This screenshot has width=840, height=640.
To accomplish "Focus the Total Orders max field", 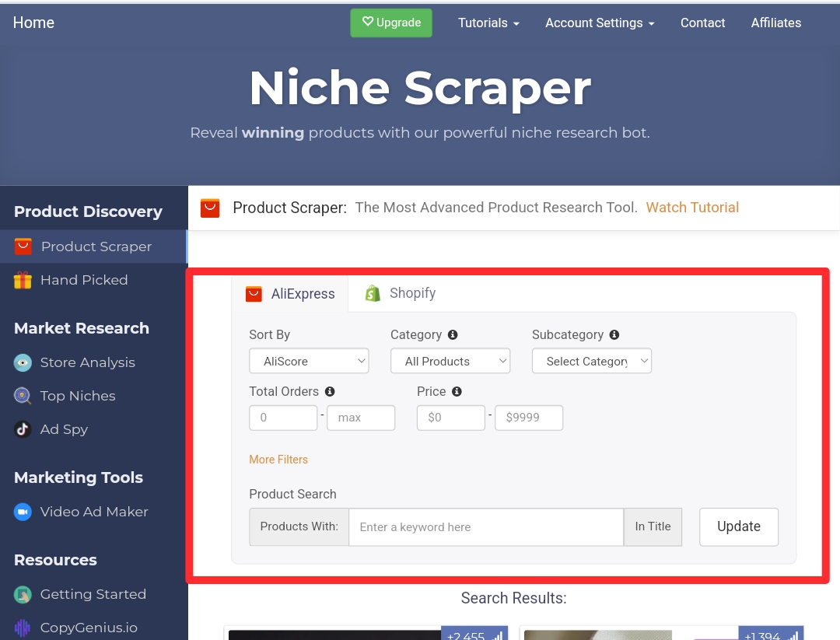I will tap(361, 418).
